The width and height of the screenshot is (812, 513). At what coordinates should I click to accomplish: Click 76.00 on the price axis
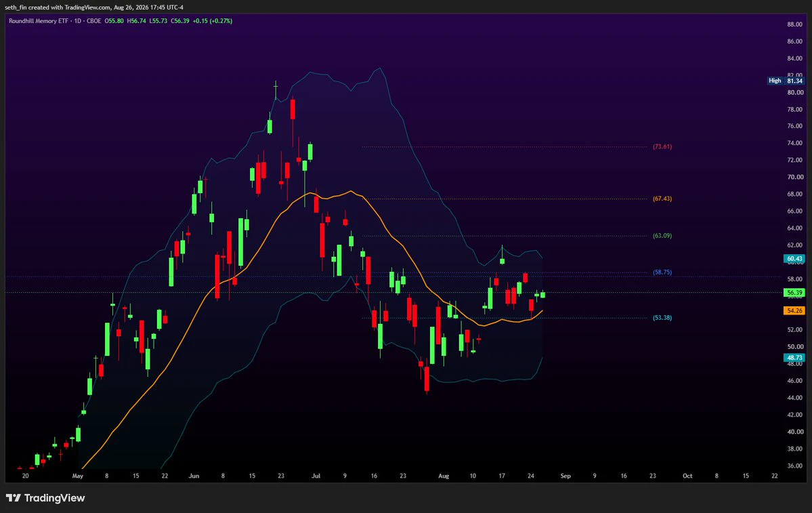point(795,127)
